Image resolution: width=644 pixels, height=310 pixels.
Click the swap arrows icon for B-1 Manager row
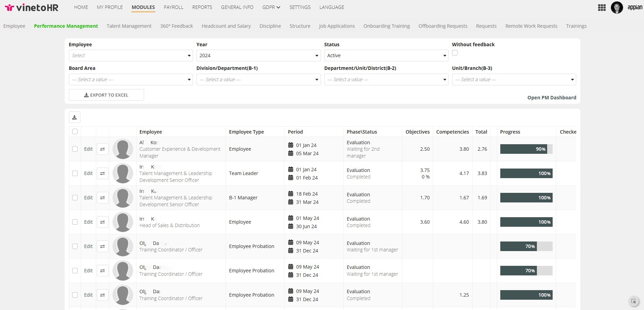click(102, 198)
